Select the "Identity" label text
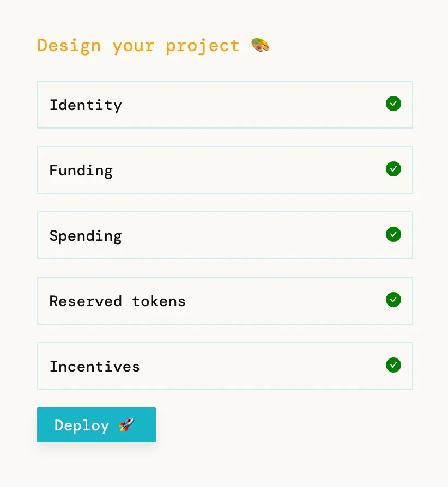Viewport: 448px width, 487px height. 86,105
